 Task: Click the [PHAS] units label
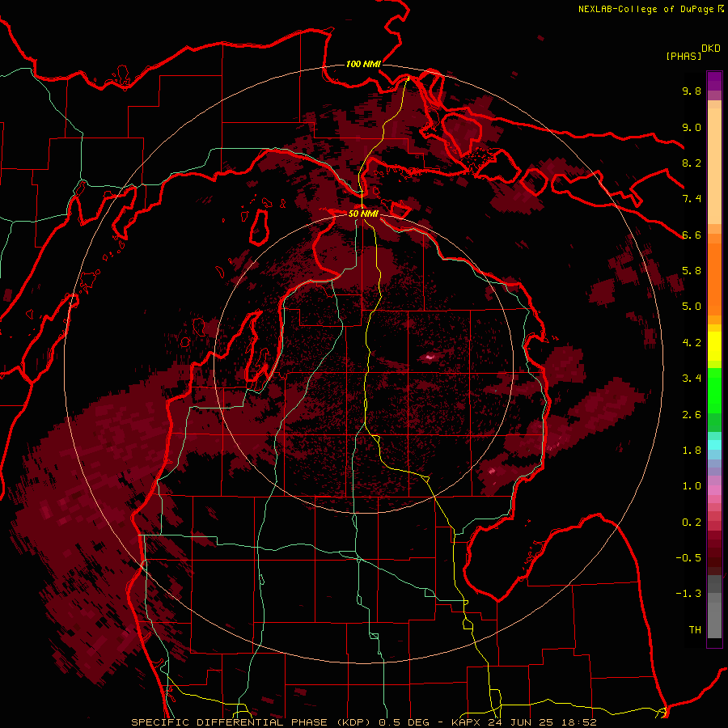tap(684, 56)
